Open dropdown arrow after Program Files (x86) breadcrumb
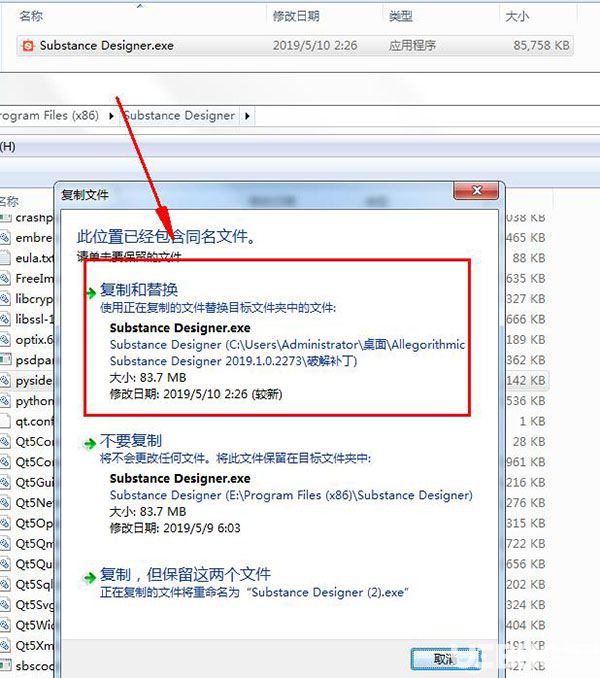Viewport: 600px width, 678px height. 111,116
